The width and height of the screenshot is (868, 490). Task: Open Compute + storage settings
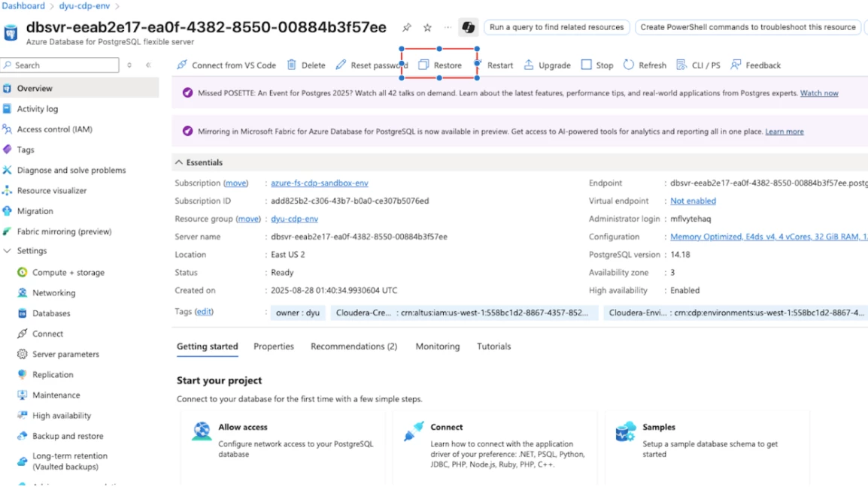(x=68, y=273)
